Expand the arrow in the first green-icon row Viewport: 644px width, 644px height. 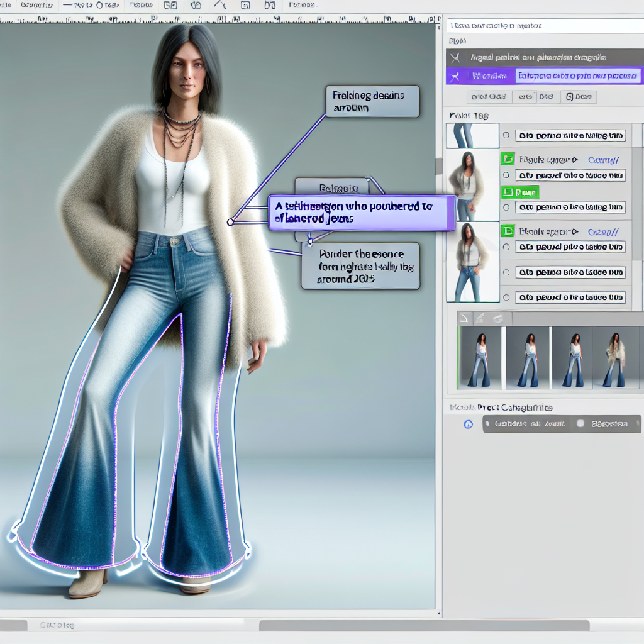pos(574,160)
